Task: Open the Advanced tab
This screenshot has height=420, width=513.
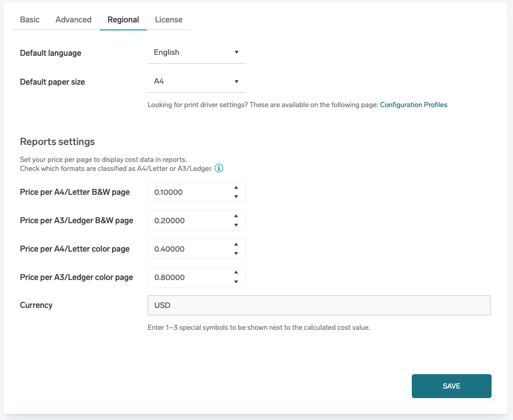Action: (x=73, y=20)
